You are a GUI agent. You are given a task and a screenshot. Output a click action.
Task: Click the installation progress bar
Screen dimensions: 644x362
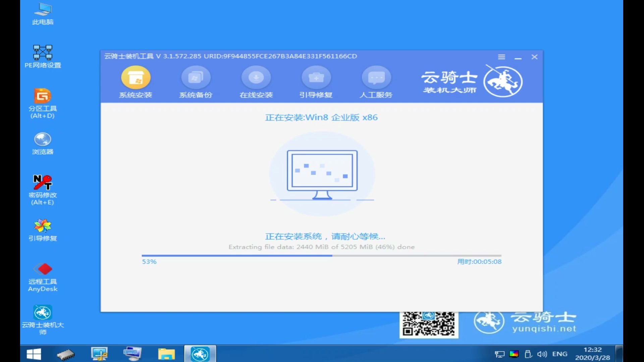click(321, 255)
